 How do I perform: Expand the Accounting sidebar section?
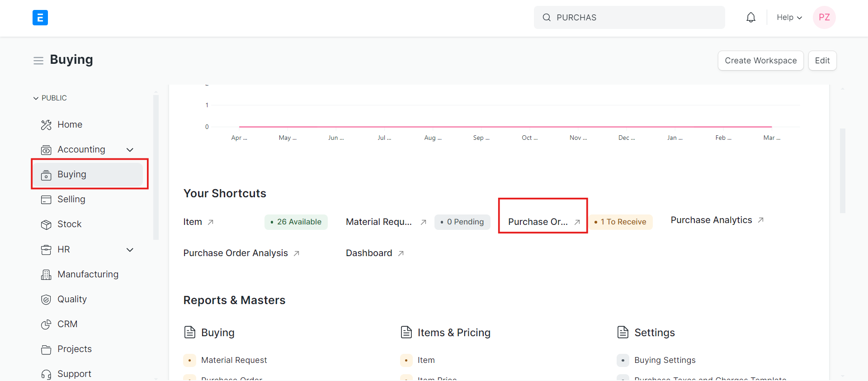click(130, 150)
